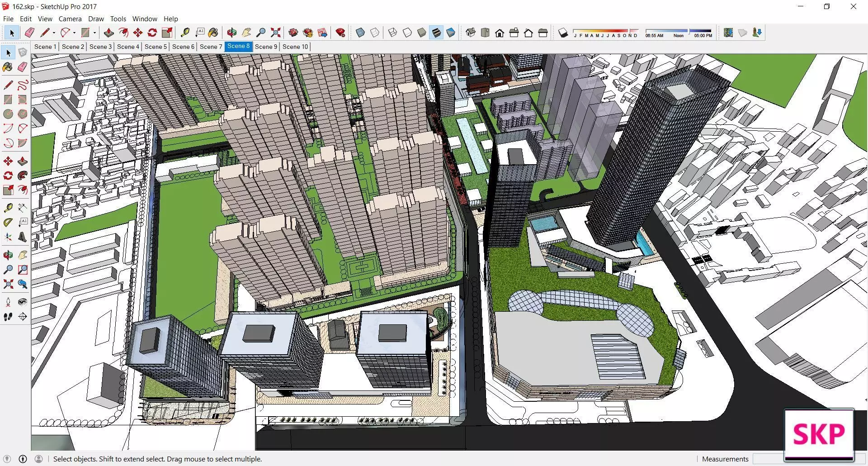Open 3D Warehouse from top toolbar
This screenshot has width=868, height=466.
click(x=293, y=33)
